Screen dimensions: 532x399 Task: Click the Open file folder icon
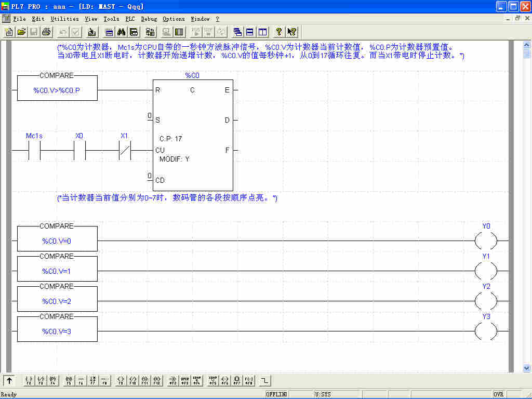point(21,32)
